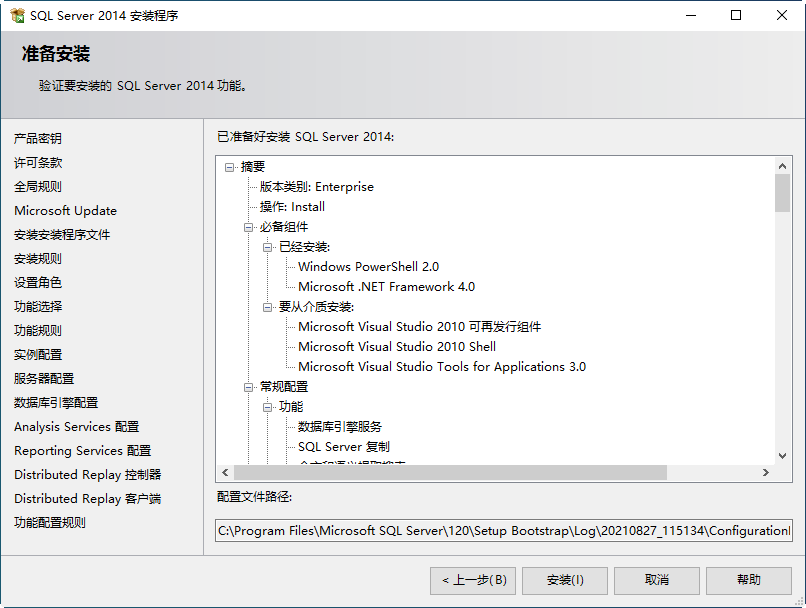Select 产品密钥 step in the sidebar

38,138
